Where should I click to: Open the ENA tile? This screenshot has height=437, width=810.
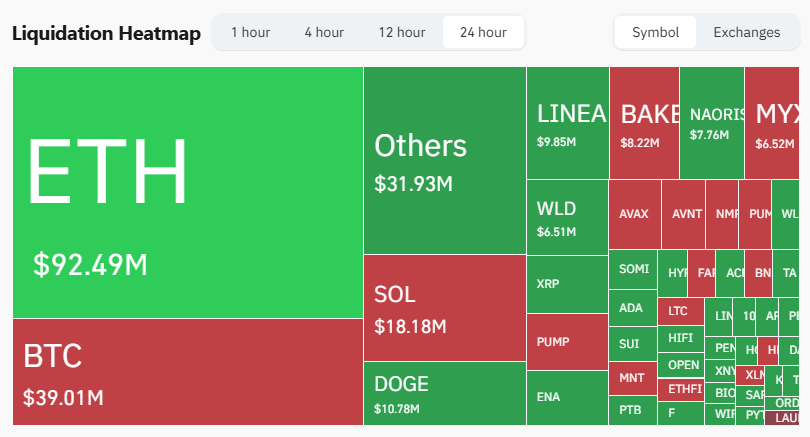coord(568,398)
